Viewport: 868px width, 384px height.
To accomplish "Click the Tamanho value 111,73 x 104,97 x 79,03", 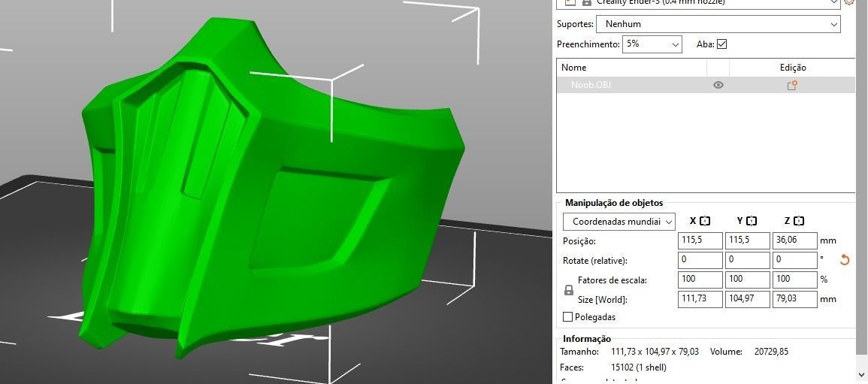I will pyautogui.click(x=655, y=352).
